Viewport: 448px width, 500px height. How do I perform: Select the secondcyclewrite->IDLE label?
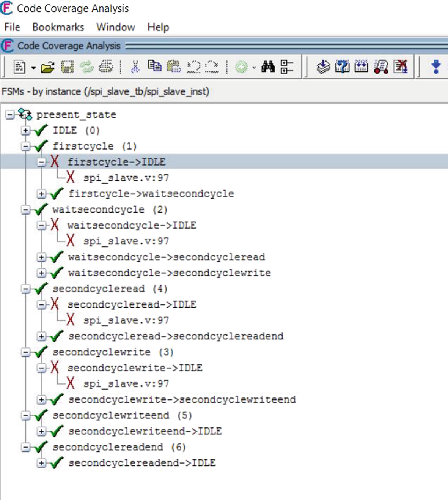(x=135, y=368)
